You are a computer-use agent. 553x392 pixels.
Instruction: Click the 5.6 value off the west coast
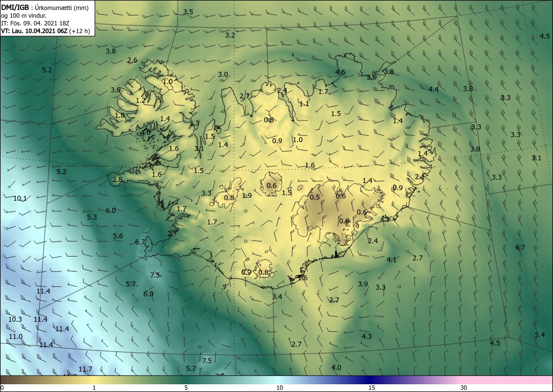[x=118, y=236]
